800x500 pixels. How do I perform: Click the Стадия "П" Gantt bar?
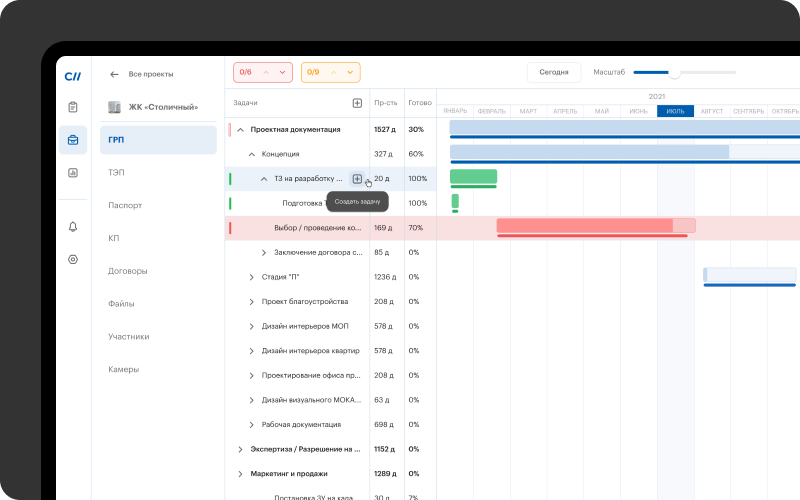point(750,275)
